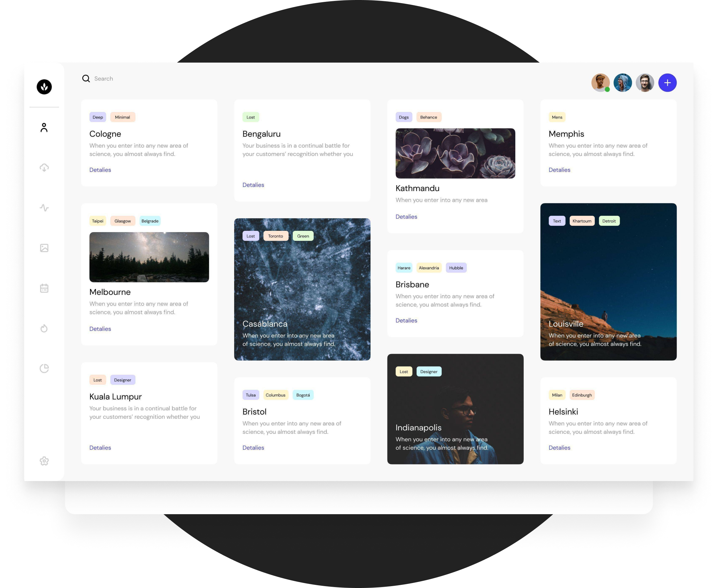The image size is (717, 588).
Task: Click the pie chart/reports icon in sidebar
Action: coord(45,368)
